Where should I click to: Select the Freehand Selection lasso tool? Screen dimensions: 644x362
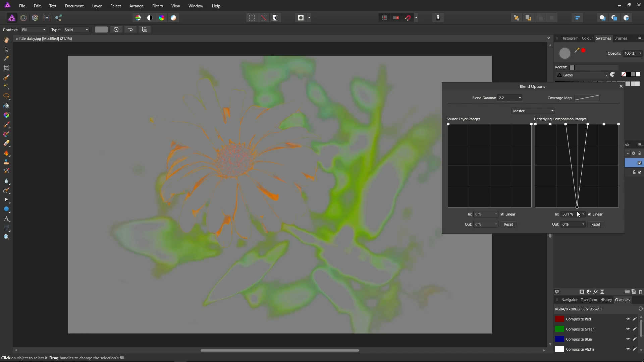[6, 96]
